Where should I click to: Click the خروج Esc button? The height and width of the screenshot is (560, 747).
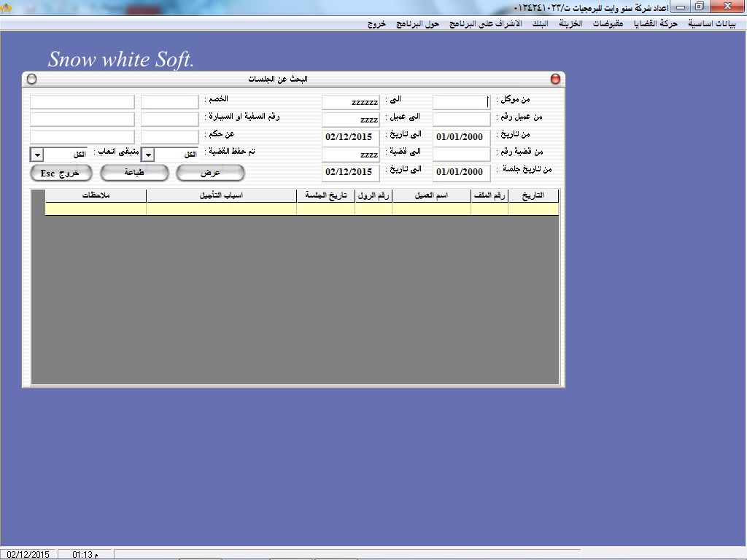(61, 173)
